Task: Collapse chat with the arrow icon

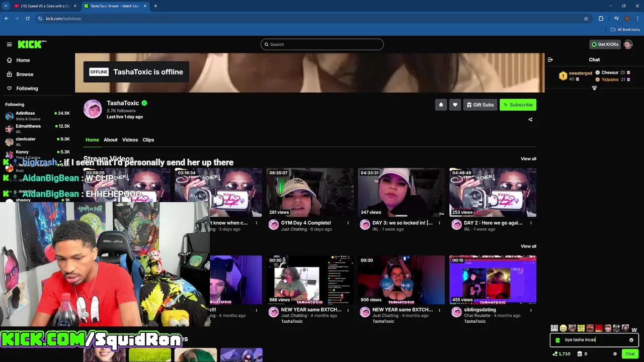Action: point(550,59)
